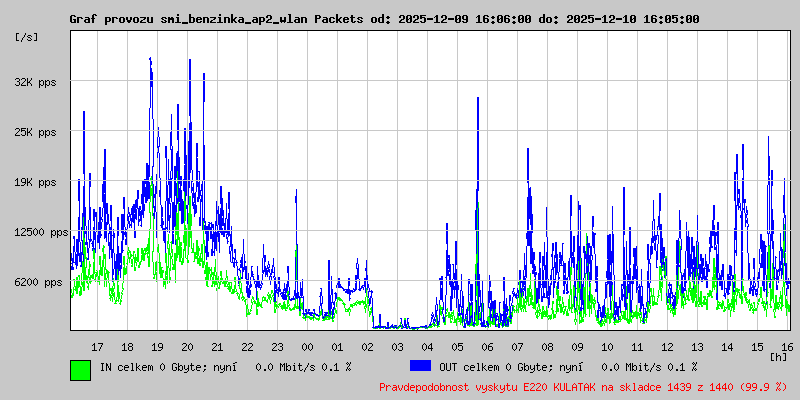The image size is (800, 400).
Task: Click the '12' hour label on x-axis
Action: 667,347
